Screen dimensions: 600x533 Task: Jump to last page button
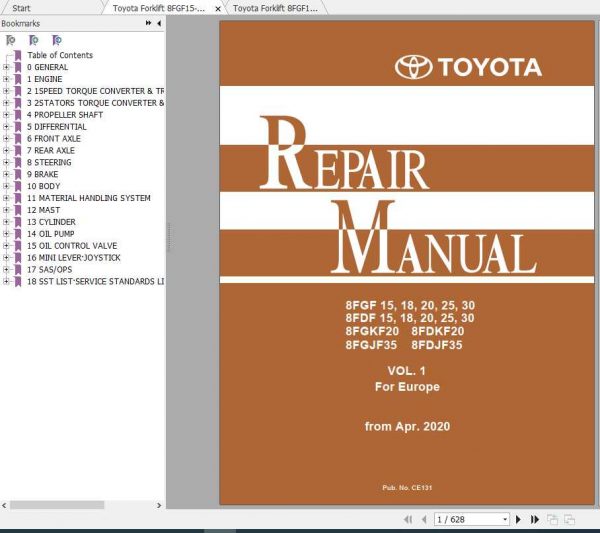coord(535,519)
